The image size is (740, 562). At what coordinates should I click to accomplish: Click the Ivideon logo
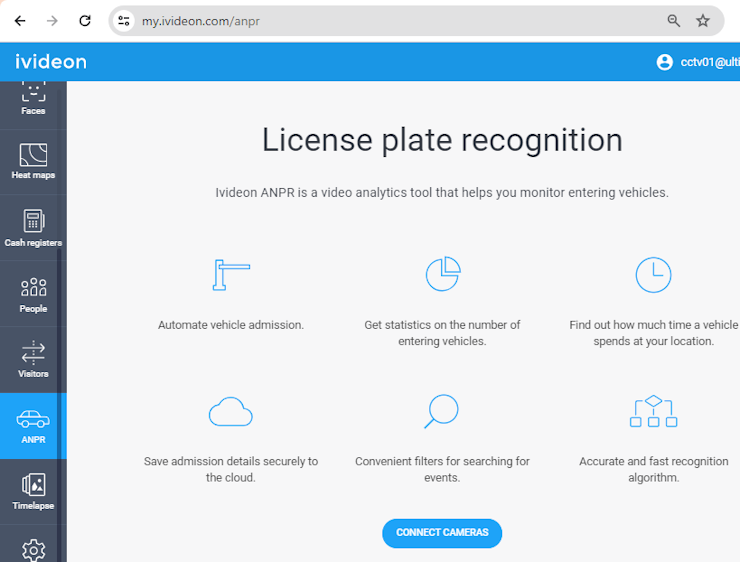pos(51,62)
